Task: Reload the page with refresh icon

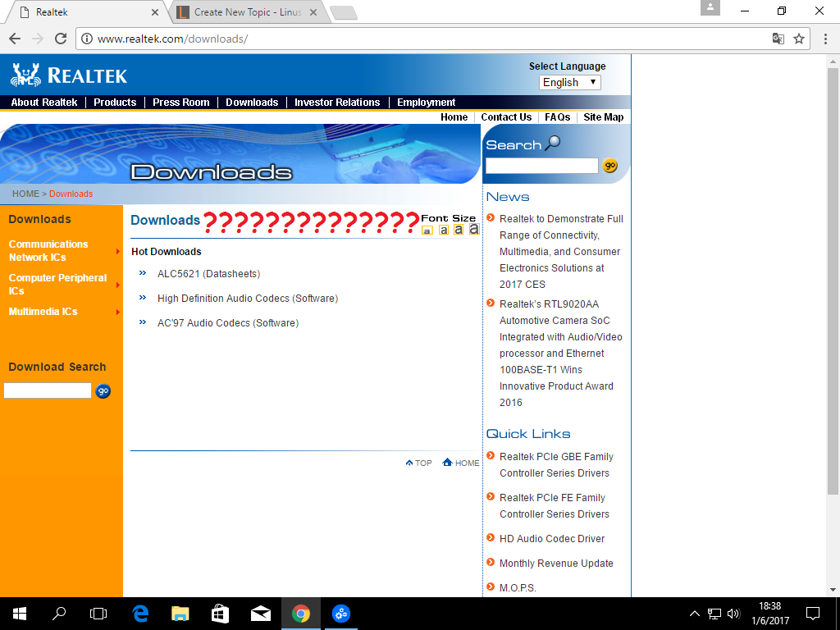Action: coord(61,39)
